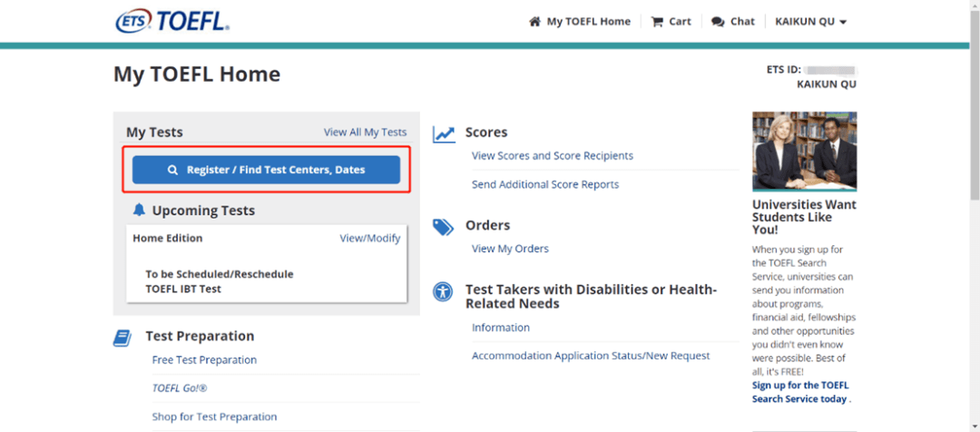Open View All My Tests link
980x432 pixels.
pyautogui.click(x=365, y=132)
